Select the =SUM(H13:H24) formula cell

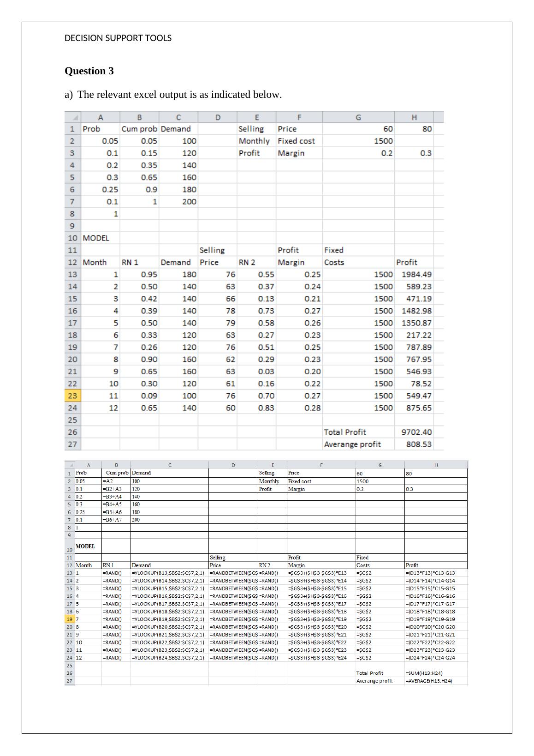[435, 673]
